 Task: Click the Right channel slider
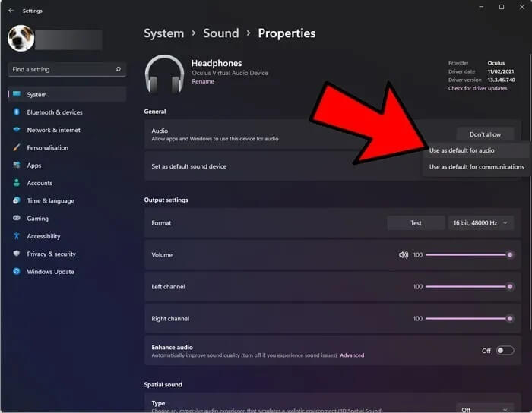tap(469, 318)
